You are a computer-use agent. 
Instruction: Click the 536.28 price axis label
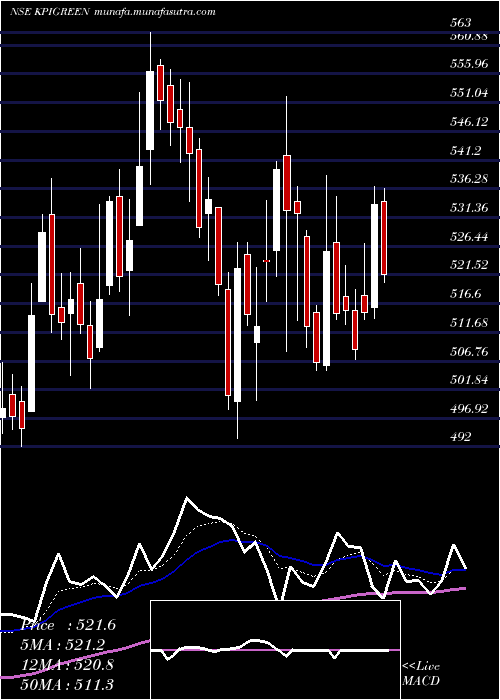470,179
